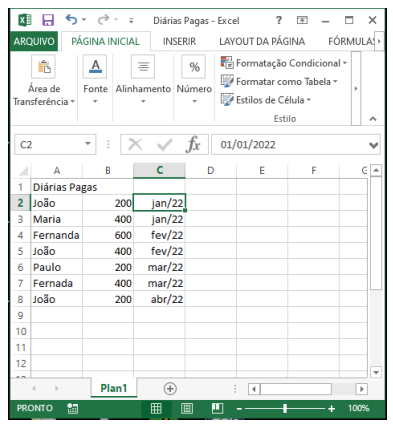
Task: Undo the last action with the arrow icon
Action: 72,20
